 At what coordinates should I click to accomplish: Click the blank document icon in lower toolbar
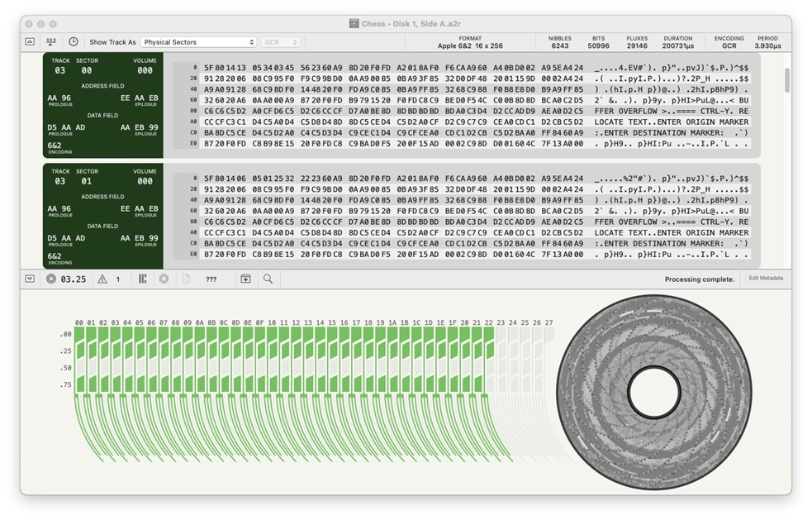(x=186, y=279)
